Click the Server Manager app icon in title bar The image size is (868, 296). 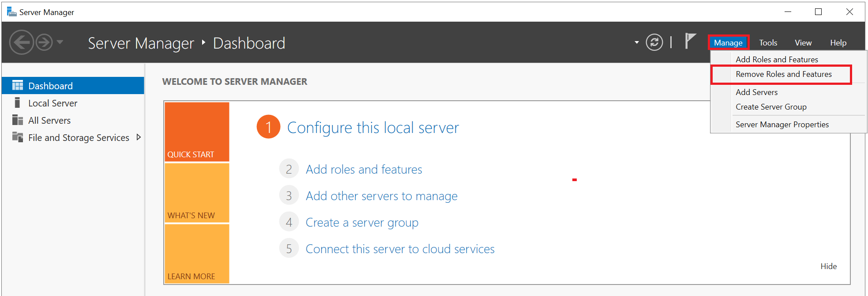pyautogui.click(x=11, y=12)
